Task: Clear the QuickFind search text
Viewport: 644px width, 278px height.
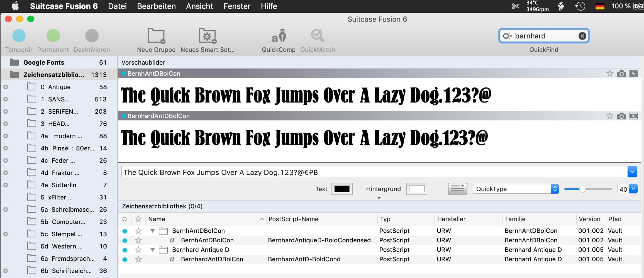Action: click(582, 36)
